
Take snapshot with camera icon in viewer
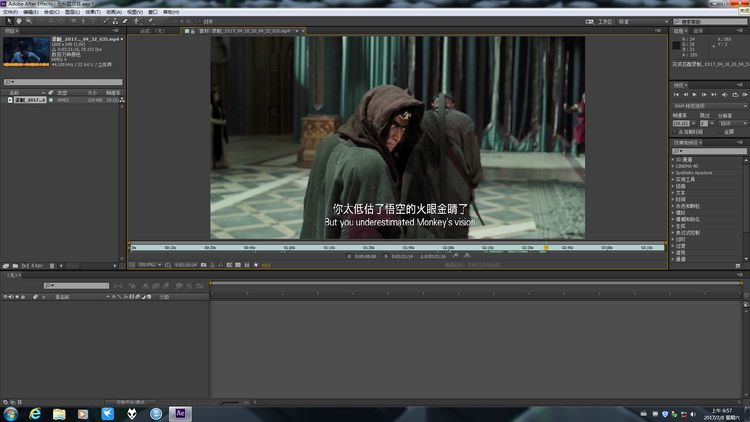coord(204,265)
